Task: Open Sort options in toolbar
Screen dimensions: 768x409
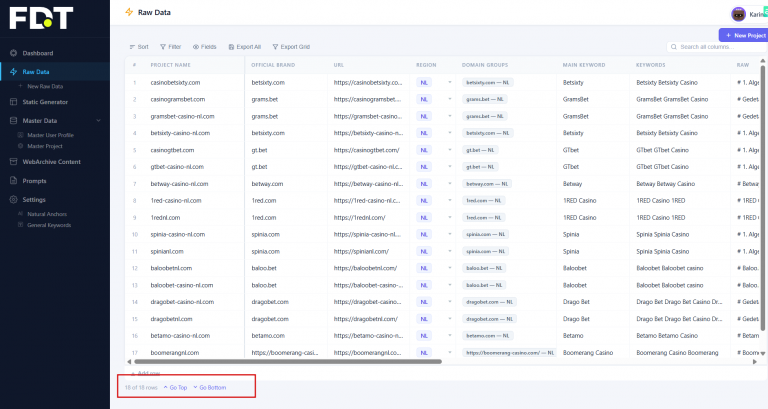Action: coord(139,47)
